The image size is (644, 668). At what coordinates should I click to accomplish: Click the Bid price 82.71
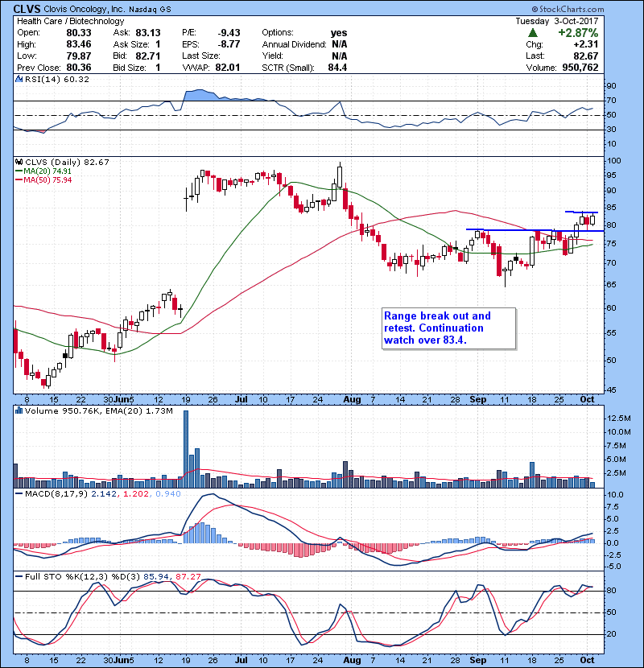coord(148,56)
